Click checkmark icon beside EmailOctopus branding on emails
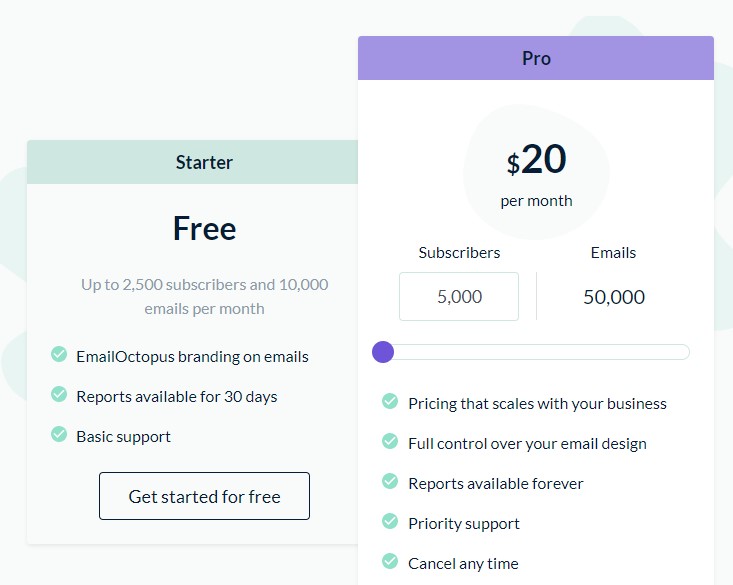733x585 pixels. tap(59, 354)
